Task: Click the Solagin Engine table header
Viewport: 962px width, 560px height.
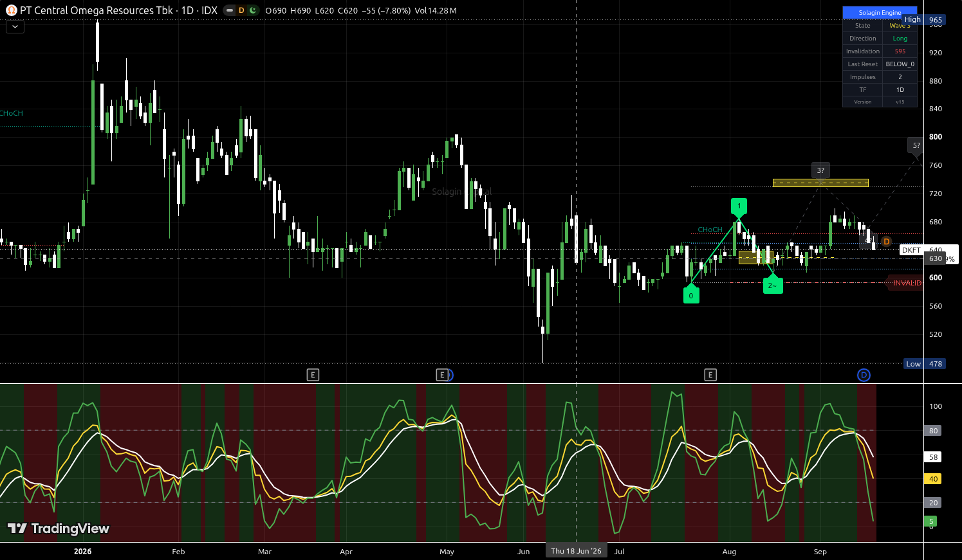Action: click(880, 12)
